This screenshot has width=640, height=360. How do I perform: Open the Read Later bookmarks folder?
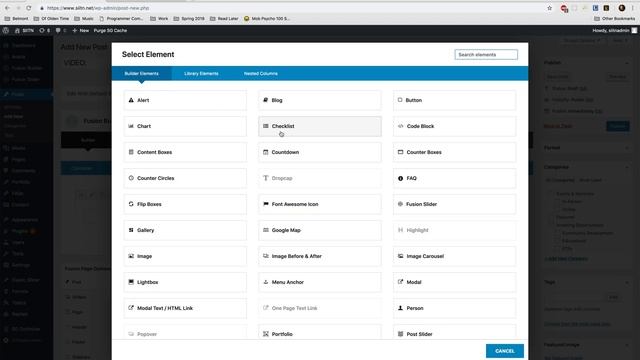click(x=224, y=18)
